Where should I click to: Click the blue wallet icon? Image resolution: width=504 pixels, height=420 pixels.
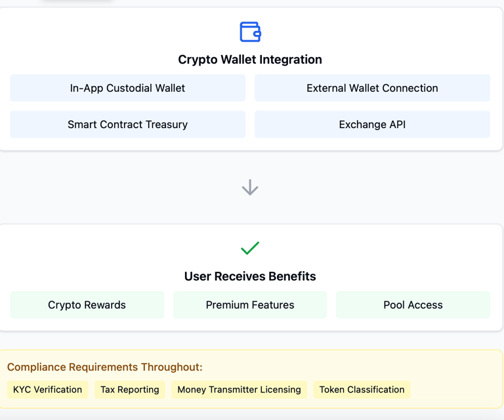[x=250, y=31]
